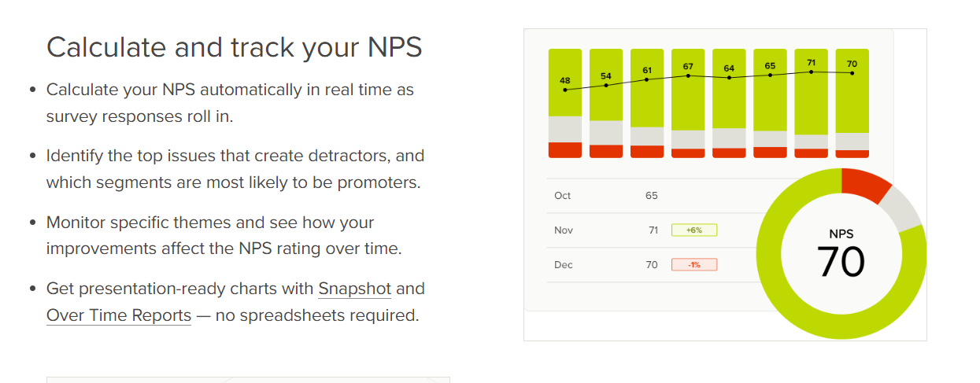This screenshot has width=980, height=383.
Task: Select the data point labeled 54
Action: click(606, 85)
